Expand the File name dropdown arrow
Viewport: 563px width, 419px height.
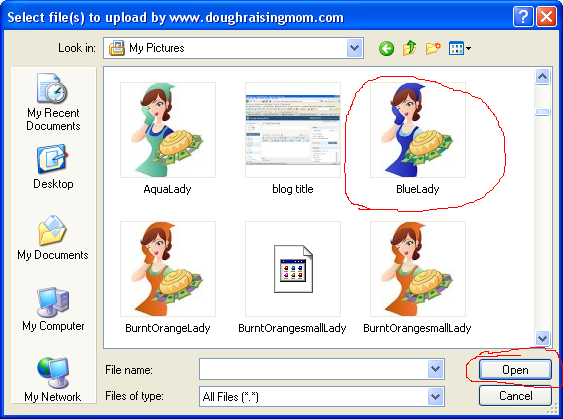[436, 369]
